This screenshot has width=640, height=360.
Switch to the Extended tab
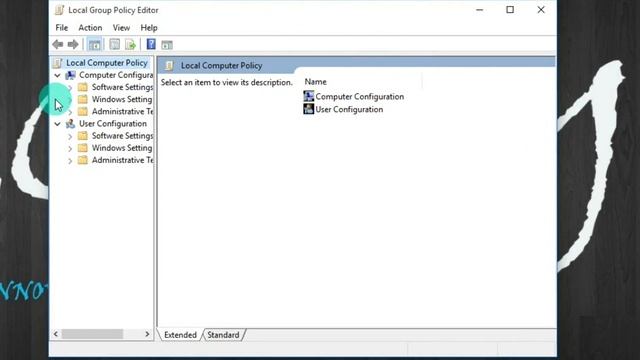(x=180, y=335)
